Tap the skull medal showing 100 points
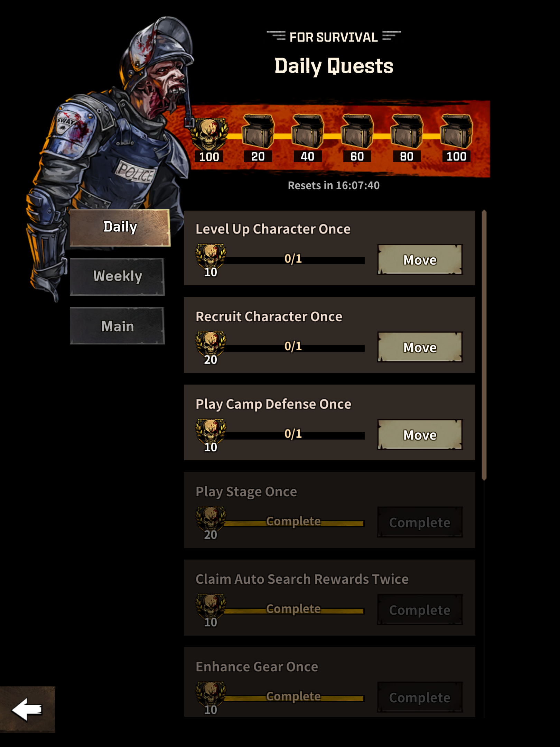Screen dimensions: 560x747 pos(209,134)
